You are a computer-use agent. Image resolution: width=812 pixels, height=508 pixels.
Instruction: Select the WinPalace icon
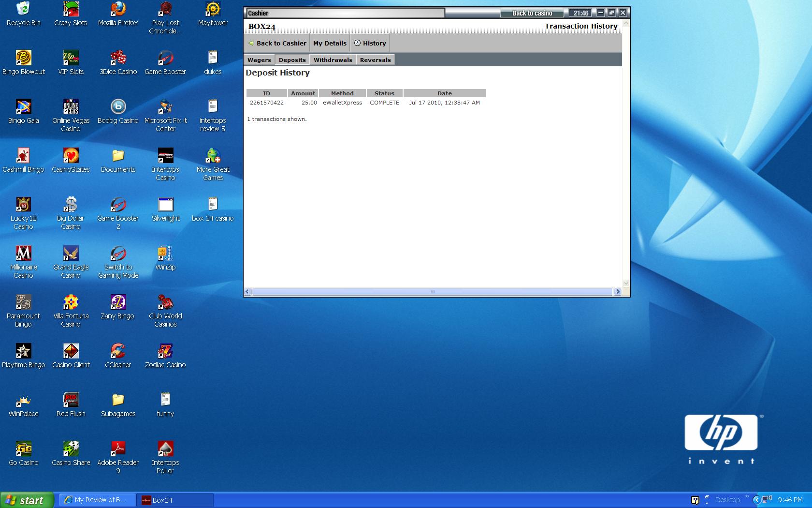pos(23,405)
